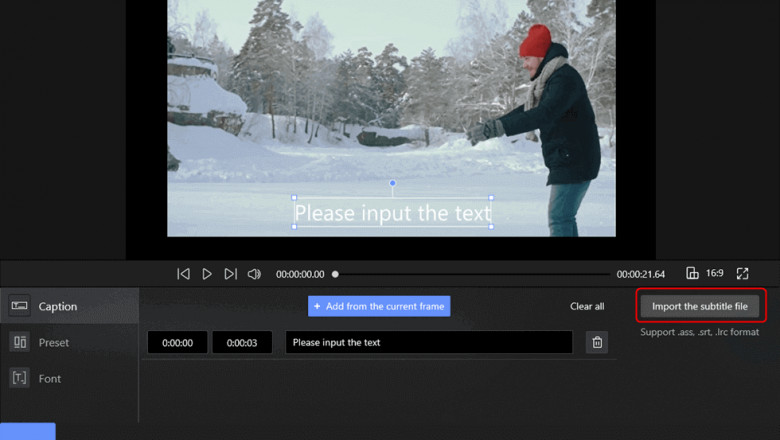This screenshot has width=780, height=440.
Task: Click the top-left caption resize handle
Action: tap(294, 198)
